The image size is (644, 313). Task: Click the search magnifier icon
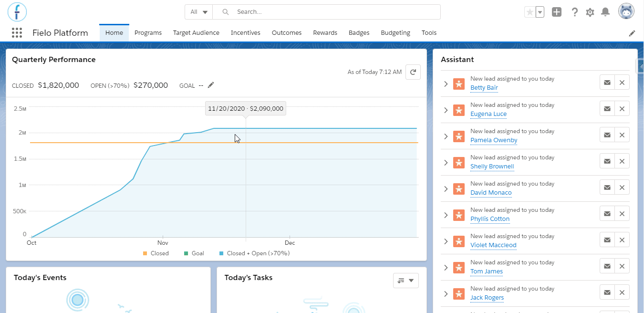[x=226, y=12]
